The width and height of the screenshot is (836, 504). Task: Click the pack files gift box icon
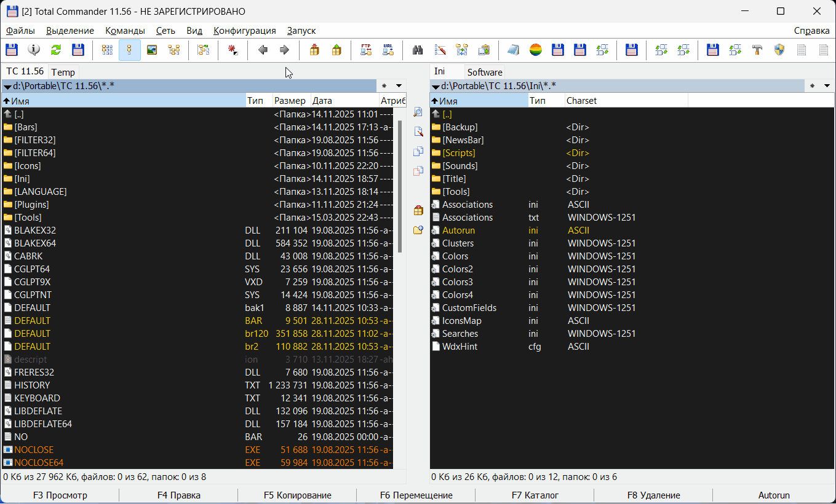click(x=314, y=50)
